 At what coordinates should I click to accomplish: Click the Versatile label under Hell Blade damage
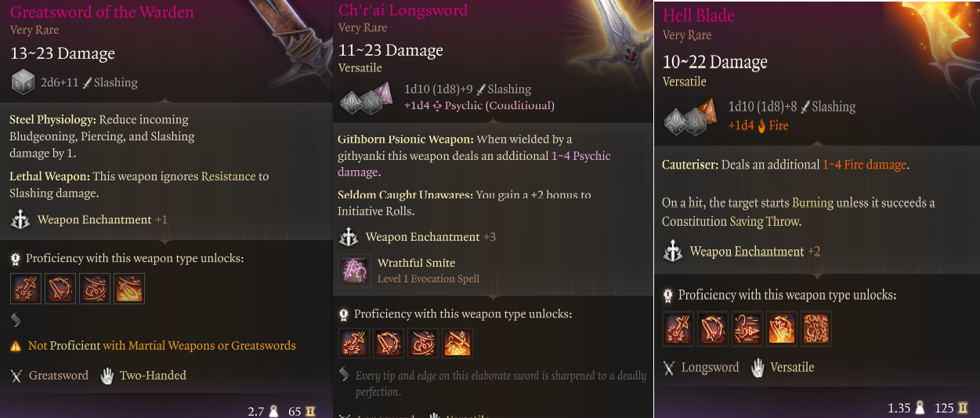684,82
